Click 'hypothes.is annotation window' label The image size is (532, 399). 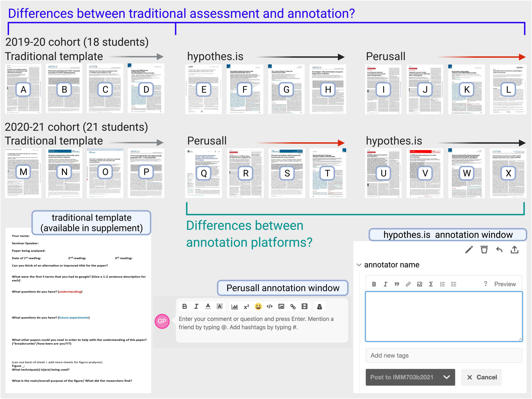click(448, 235)
